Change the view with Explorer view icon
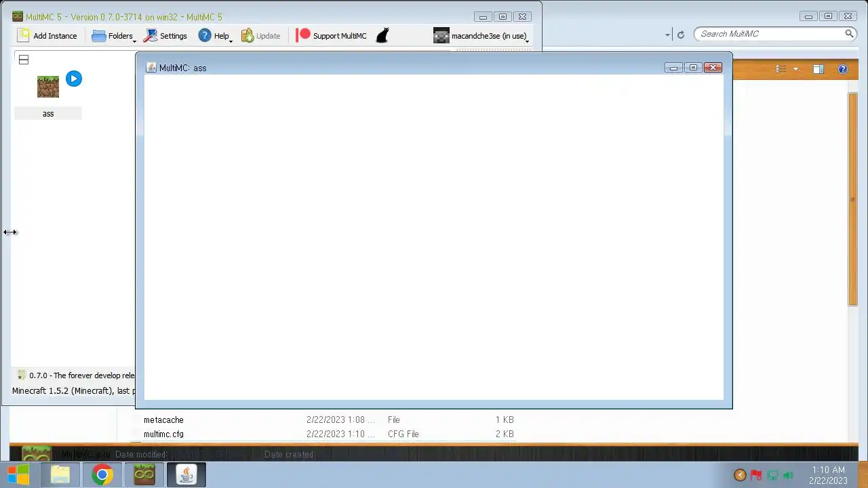 tap(781, 69)
